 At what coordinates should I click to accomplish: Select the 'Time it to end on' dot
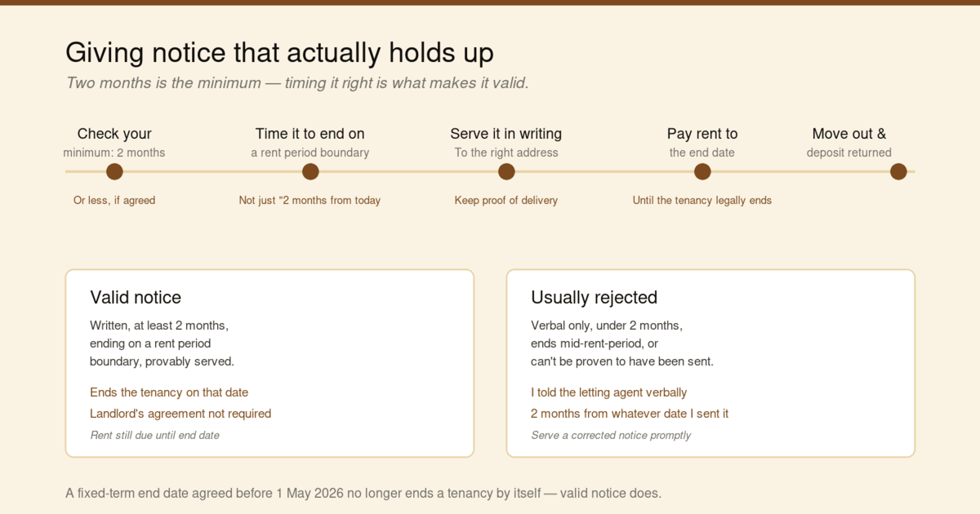[310, 171]
